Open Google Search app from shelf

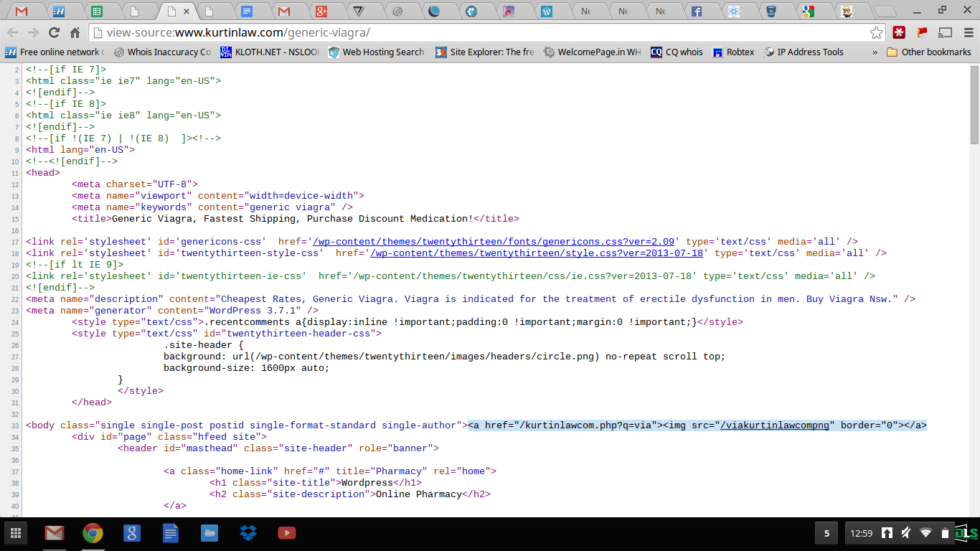[131, 533]
